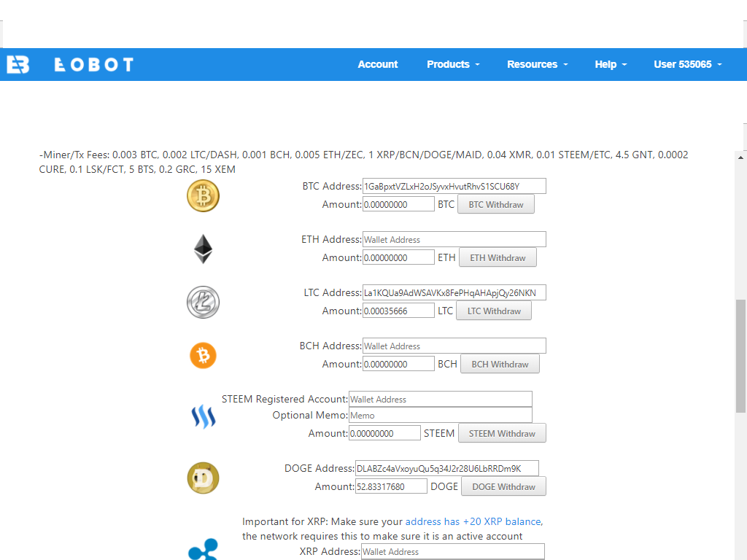This screenshot has height=560, width=747.
Task: Open the 'address has +20 XRP balance' link
Action: 473,521
